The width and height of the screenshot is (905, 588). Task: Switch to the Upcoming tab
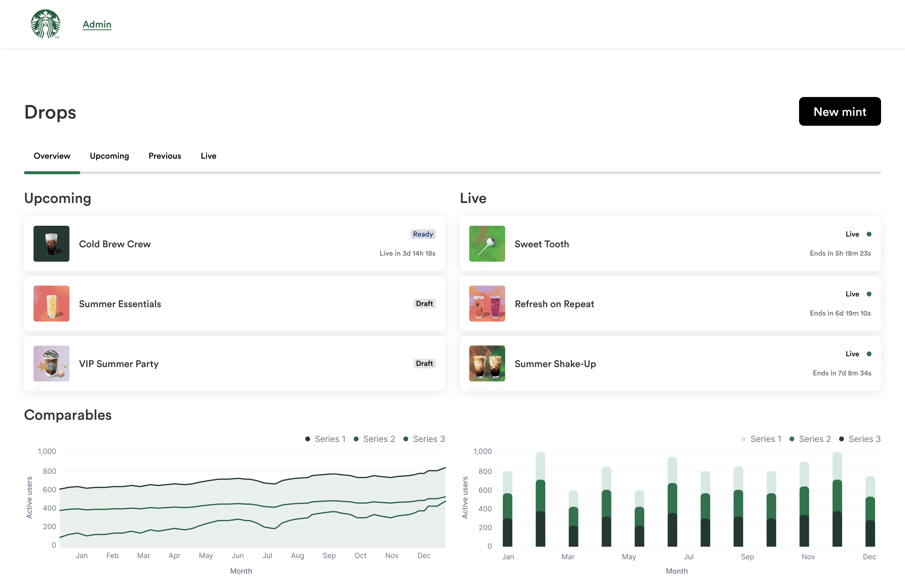pos(109,156)
